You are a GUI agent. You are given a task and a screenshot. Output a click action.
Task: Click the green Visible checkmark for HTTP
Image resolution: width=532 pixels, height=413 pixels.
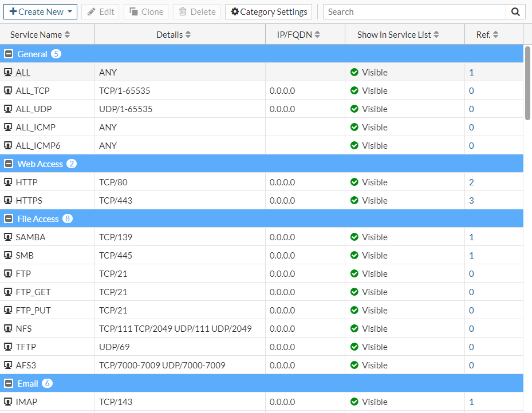[354, 182]
